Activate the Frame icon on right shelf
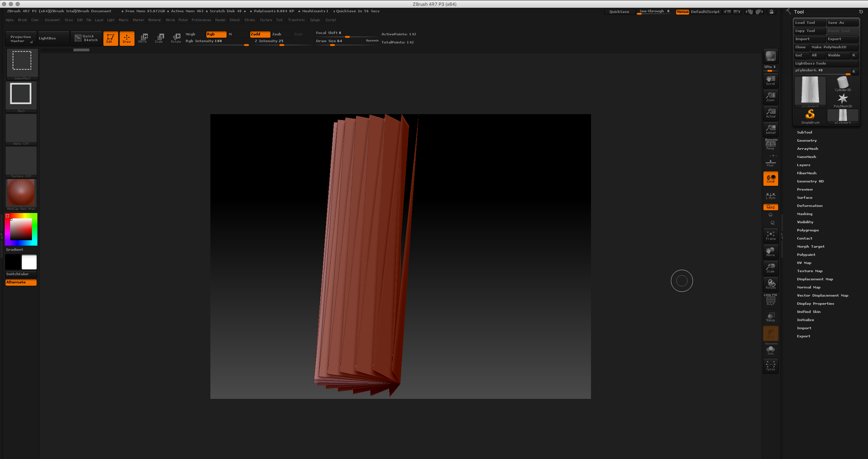This screenshot has width=868, height=459. 770,235
